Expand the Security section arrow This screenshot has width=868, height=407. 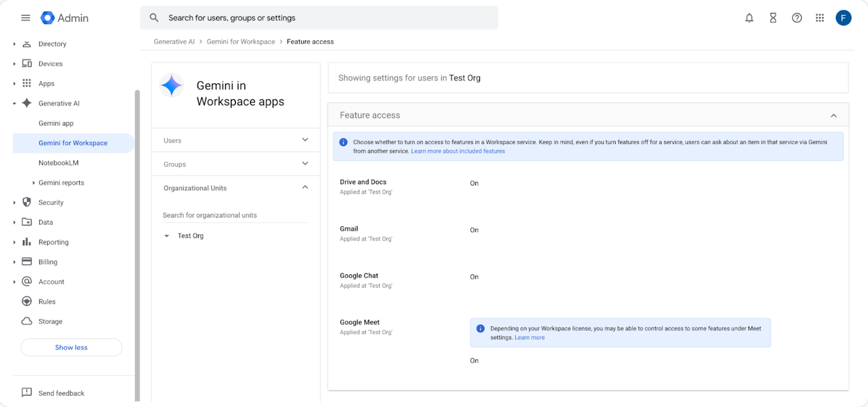[x=14, y=202]
